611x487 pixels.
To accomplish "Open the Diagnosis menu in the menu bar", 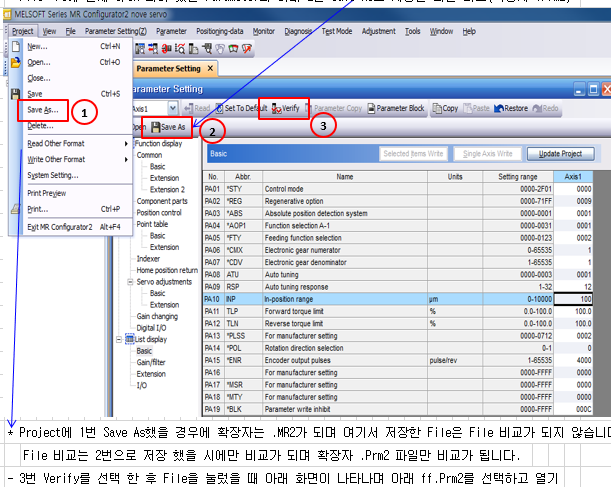I will pyautogui.click(x=298, y=31).
